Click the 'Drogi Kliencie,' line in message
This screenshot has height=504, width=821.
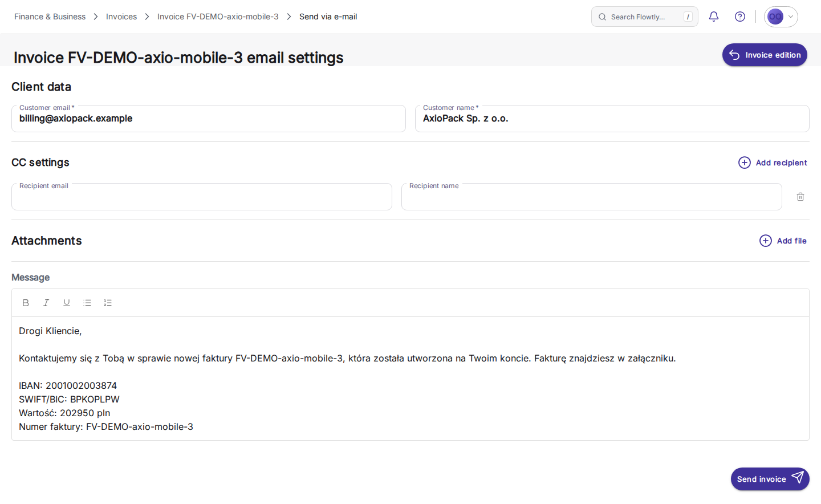(x=50, y=331)
